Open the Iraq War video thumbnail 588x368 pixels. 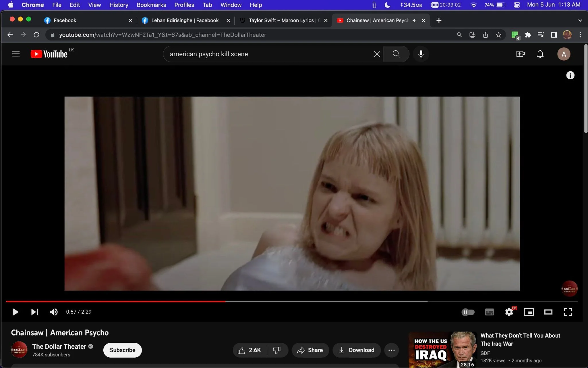(443, 350)
